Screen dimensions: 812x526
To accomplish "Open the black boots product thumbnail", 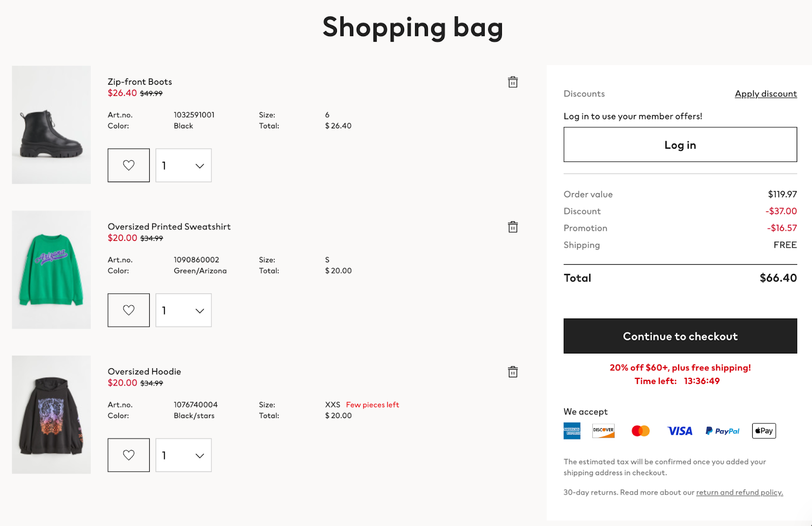I will click(x=51, y=125).
